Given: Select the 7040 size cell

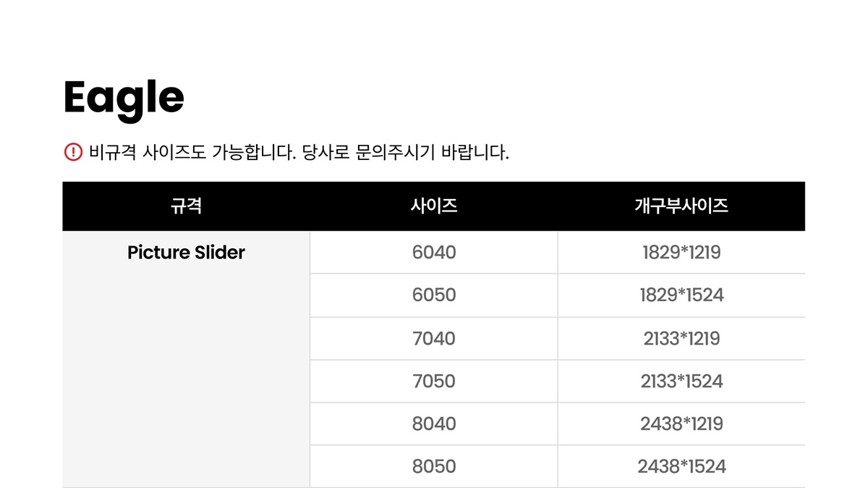Looking at the screenshot, I should coord(434,338).
